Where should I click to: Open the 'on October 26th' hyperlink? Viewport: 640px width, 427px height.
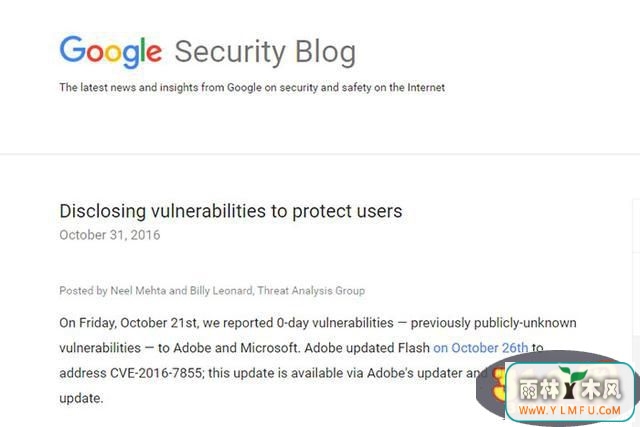480,348
